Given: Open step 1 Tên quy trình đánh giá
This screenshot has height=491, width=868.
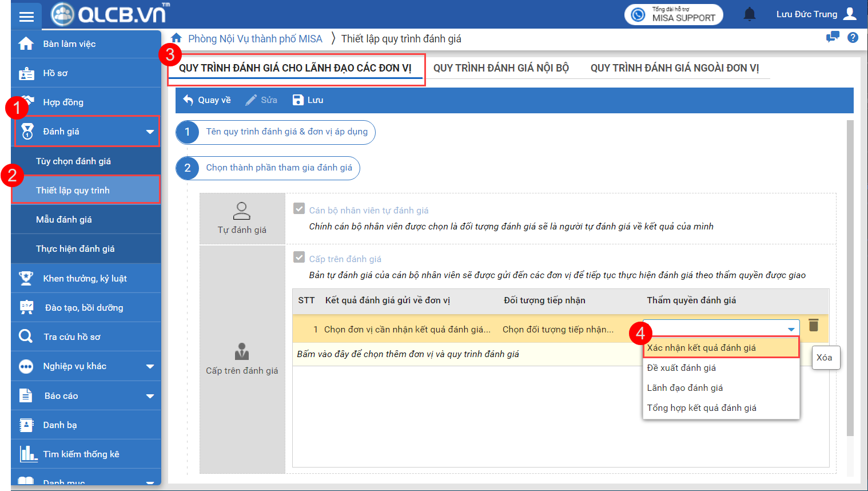Looking at the screenshot, I should pos(286,132).
